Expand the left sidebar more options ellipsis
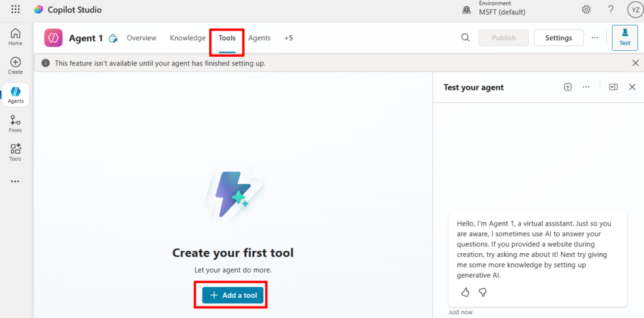This screenshot has height=318, width=644. pos(15,182)
